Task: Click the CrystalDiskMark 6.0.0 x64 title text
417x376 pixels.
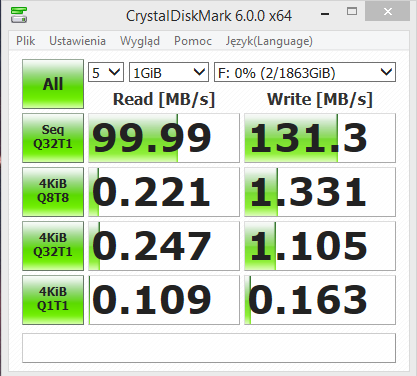Action: [209, 16]
